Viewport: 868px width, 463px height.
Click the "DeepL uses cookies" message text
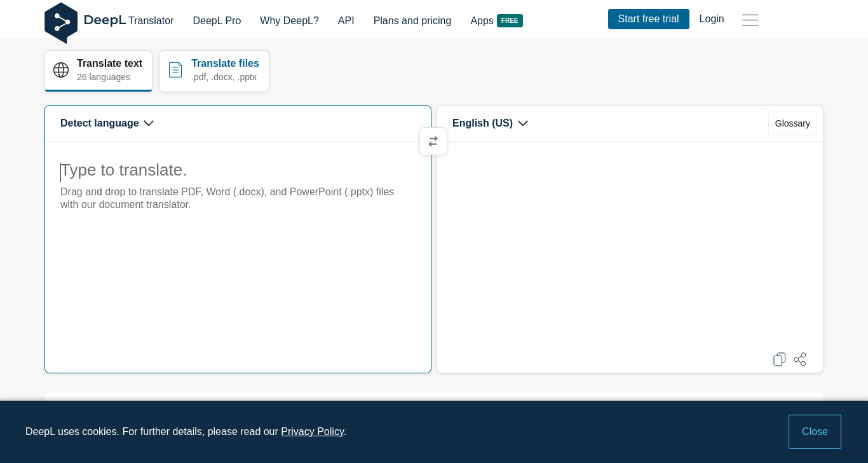pos(186,432)
